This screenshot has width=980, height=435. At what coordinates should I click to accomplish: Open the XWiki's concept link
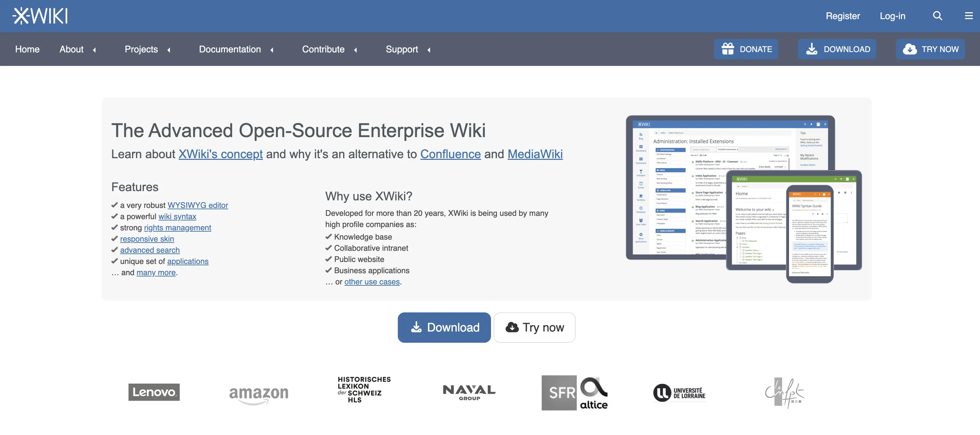pyautogui.click(x=221, y=154)
